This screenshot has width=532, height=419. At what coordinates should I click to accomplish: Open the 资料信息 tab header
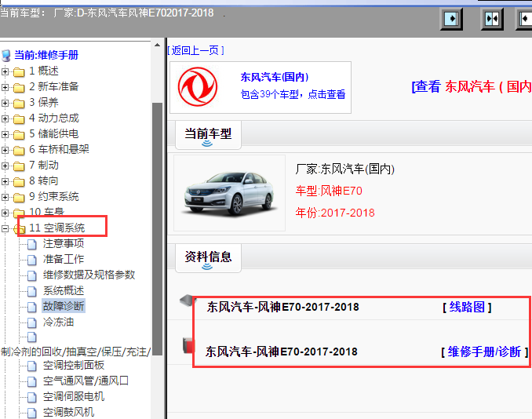coord(208,258)
